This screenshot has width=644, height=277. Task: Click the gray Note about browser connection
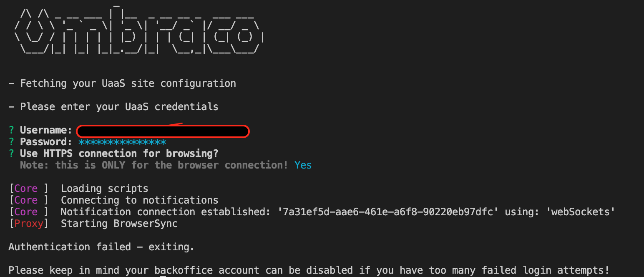(x=154, y=166)
